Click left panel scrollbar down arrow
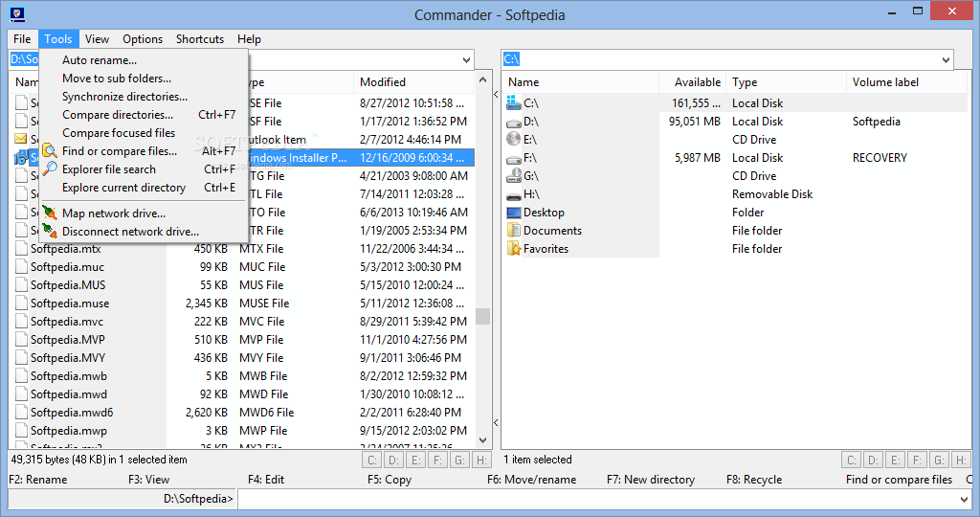Screen dimensions: 980x517 482,440
